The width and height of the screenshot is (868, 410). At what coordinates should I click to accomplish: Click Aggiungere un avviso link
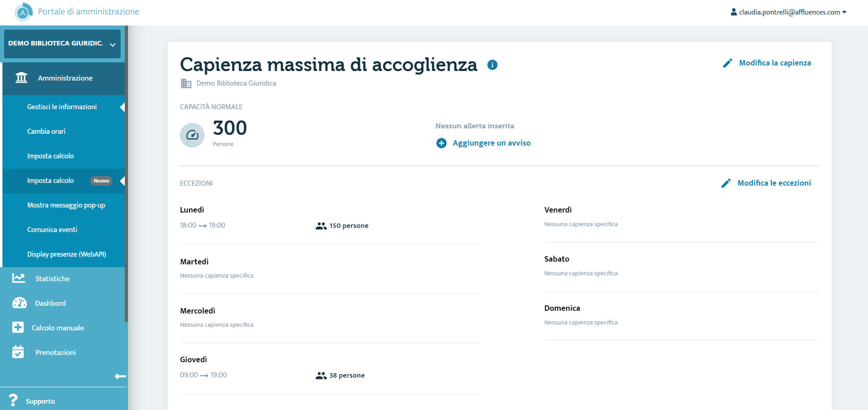[491, 143]
